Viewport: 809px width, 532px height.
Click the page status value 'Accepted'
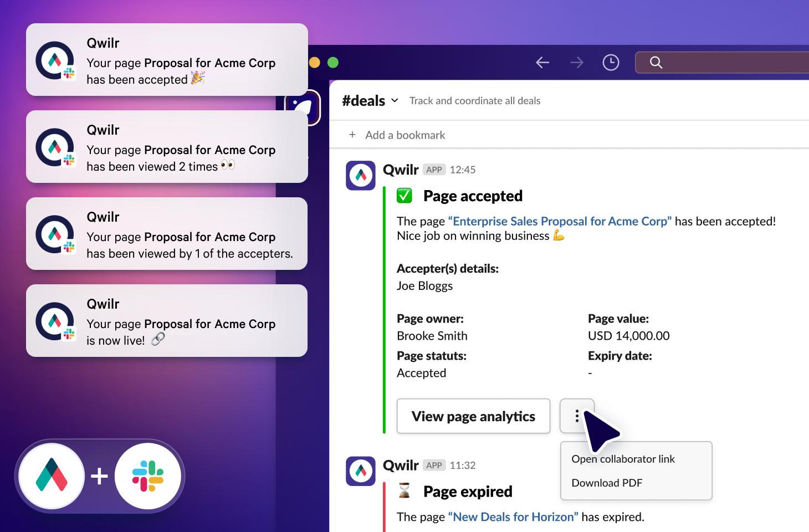(422, 373)
